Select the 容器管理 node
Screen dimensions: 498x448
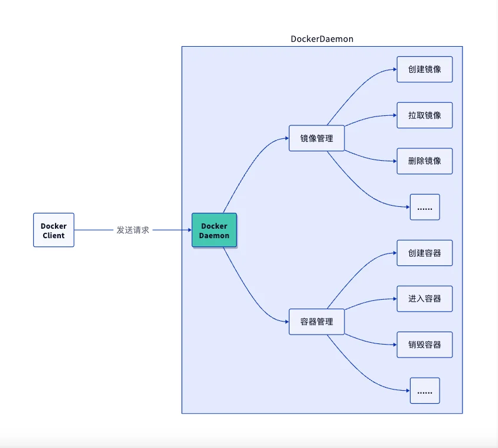pyautogui.click(x=317, y=322)
